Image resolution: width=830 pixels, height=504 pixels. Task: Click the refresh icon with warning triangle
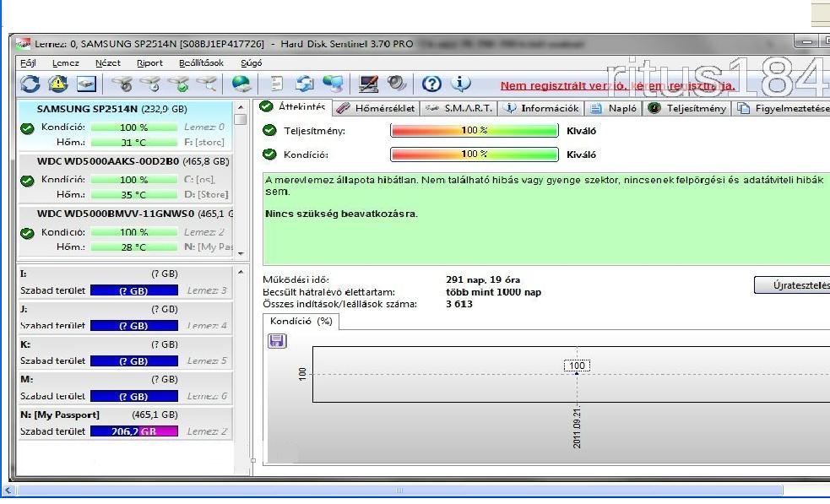58,84
